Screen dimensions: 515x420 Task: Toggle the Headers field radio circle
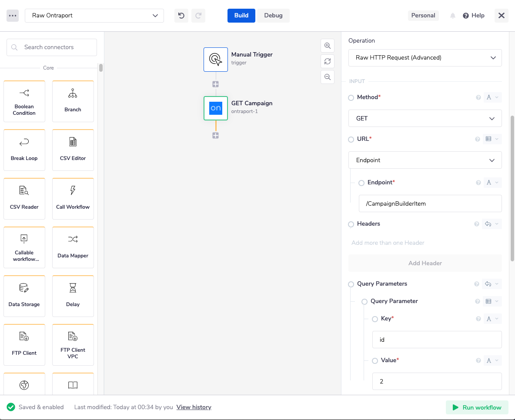(x=351, y=224)
